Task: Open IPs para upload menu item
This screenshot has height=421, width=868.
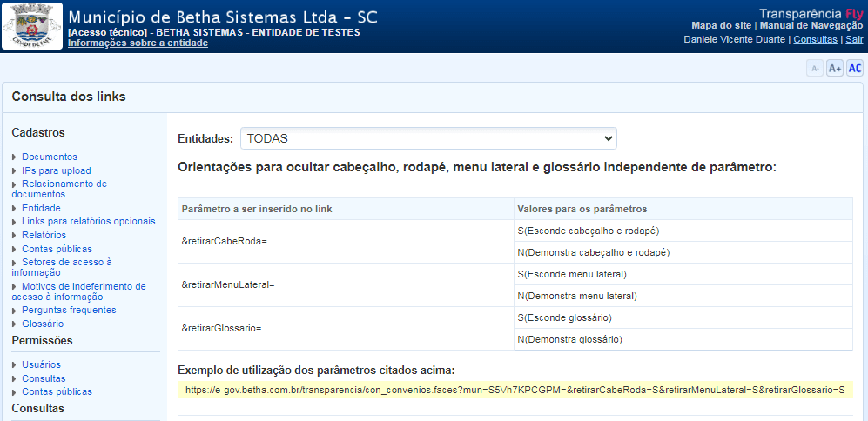Action: (x=56, y=171)
